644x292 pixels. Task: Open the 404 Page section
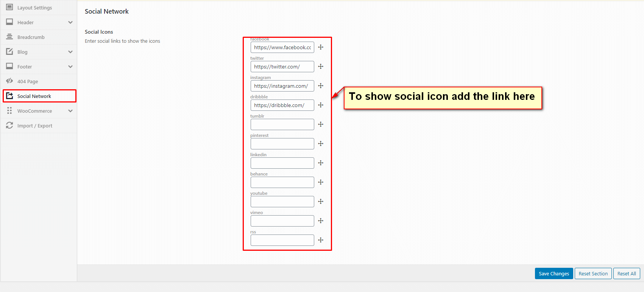pos(39,81)
